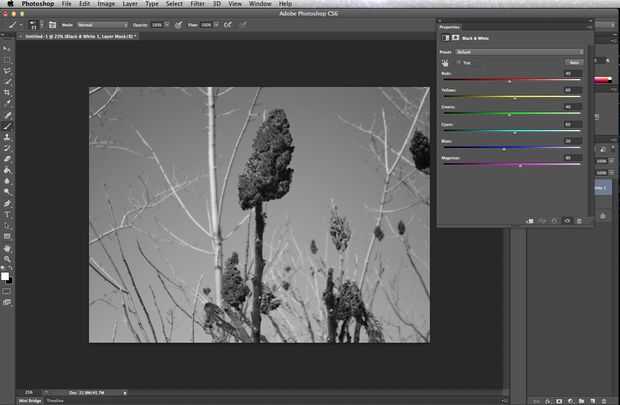Open the tool preset picker arrow
Image resolution: width=620 pixels, height=405 pixels.
21,25
